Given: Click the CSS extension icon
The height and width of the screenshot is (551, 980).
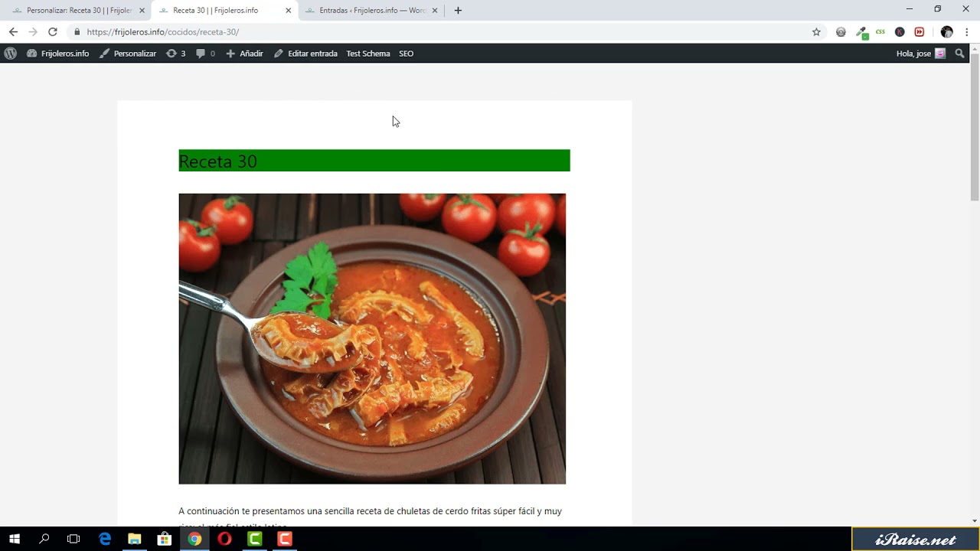Looking at the screenshot, I should pyautogui.click(x=880, y=32).
